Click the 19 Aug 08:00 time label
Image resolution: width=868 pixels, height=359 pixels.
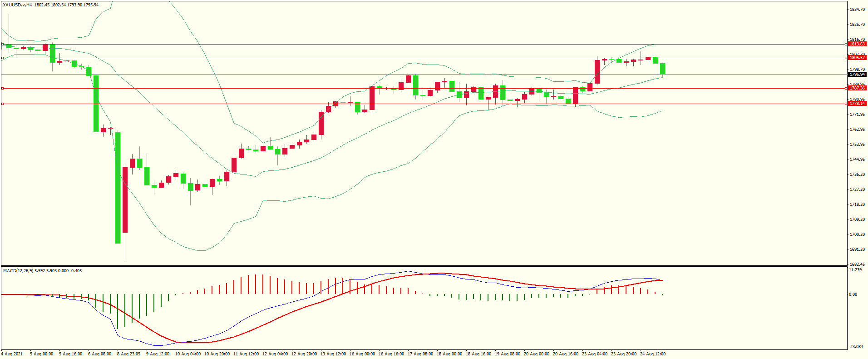508,354
